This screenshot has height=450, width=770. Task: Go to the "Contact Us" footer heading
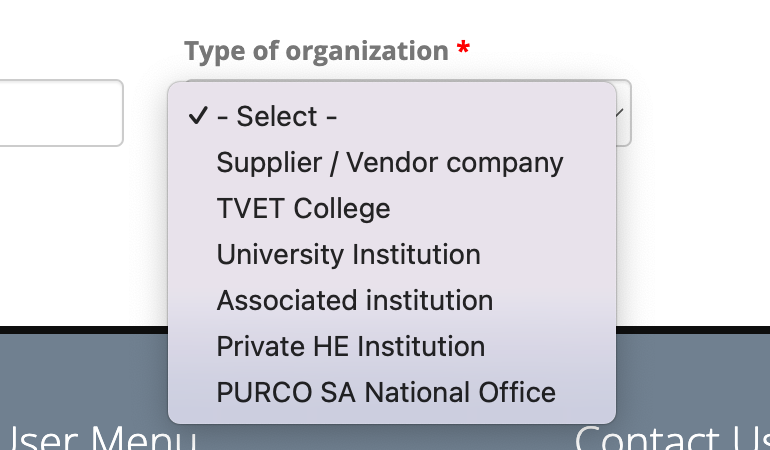[670, 438]
